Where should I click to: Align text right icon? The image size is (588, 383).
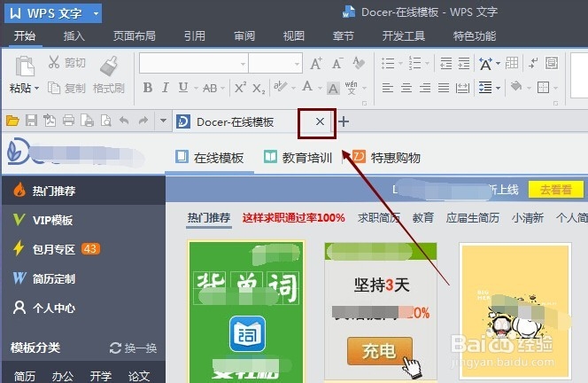click(425, 88)
